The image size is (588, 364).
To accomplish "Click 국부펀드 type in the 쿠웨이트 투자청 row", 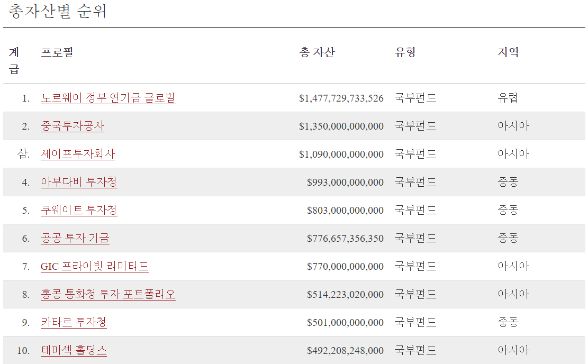I will (415, 210).
